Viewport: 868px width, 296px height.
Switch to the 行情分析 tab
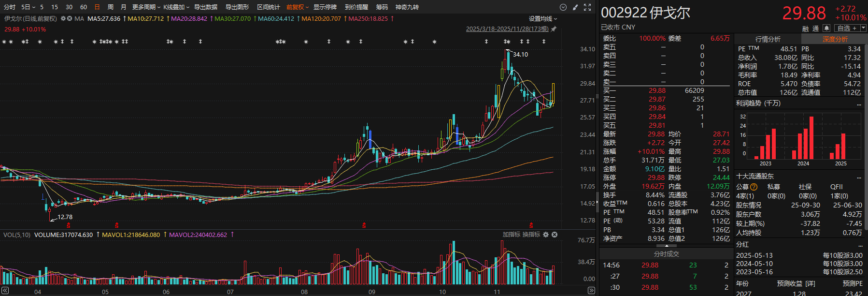[768, 39]
